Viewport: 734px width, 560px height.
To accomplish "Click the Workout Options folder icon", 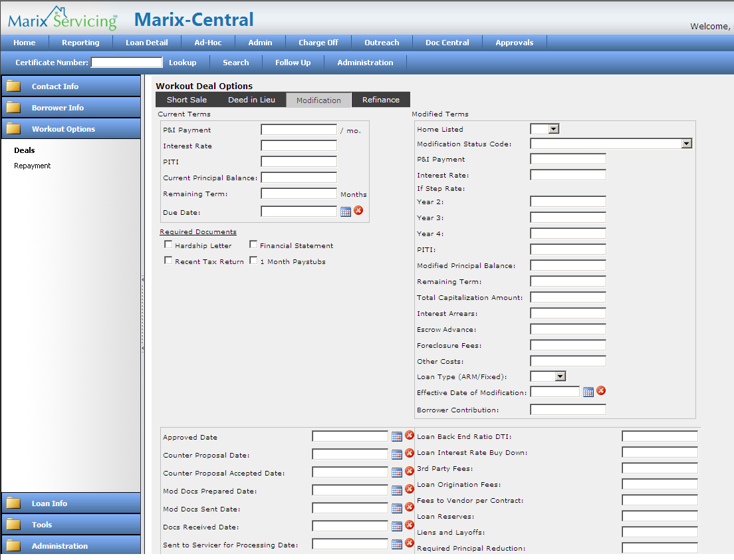I will point(13,129).
